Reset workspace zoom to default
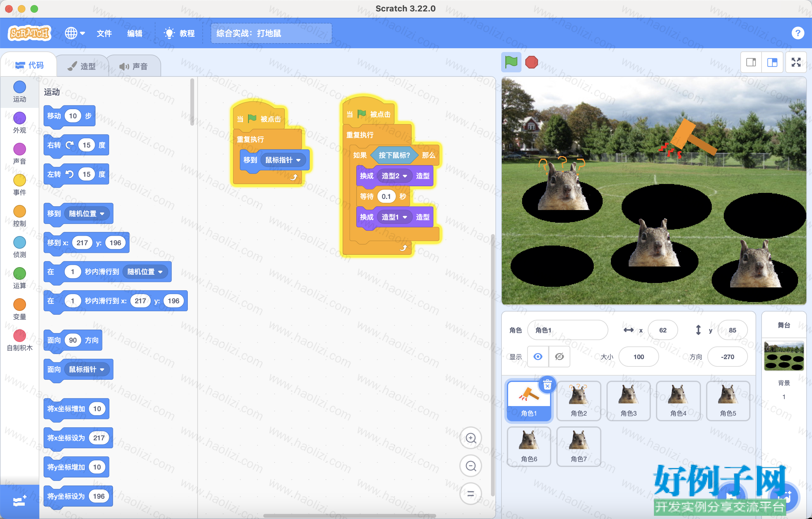Viewport: 812px width, 519px height. pyautogui.click(x=470, y=494)
